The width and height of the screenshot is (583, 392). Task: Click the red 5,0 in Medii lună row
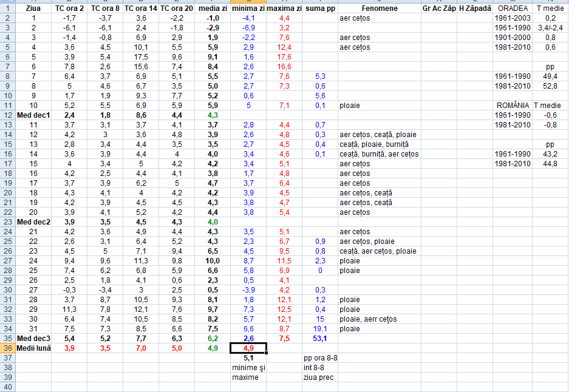pos(177,348)
